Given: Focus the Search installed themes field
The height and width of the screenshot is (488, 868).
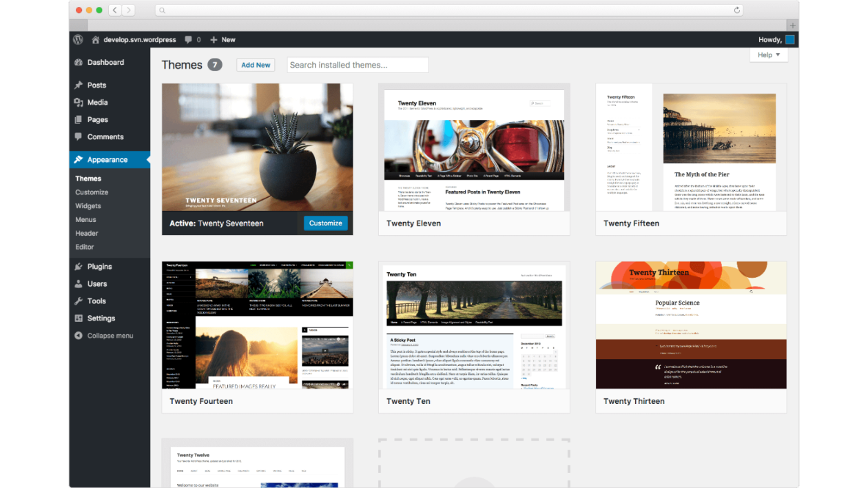Looking at the screenshot, I should (x=358, y=65).
